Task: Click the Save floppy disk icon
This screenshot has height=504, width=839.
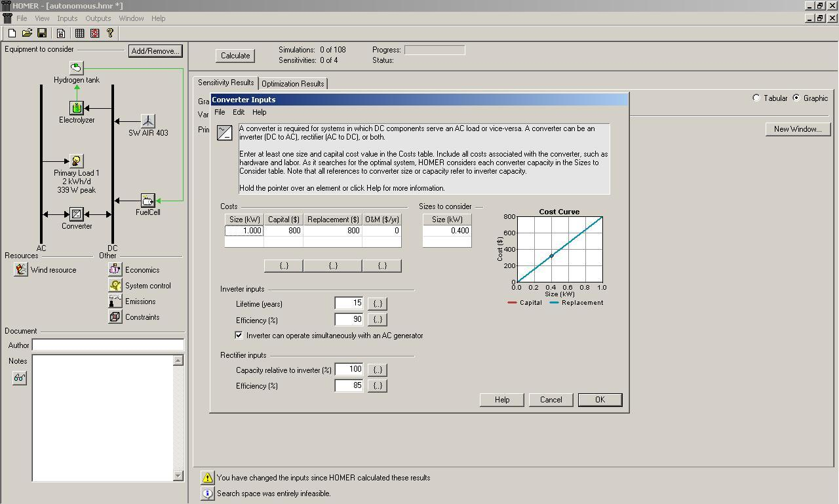Action: click(x=42, y=33)
